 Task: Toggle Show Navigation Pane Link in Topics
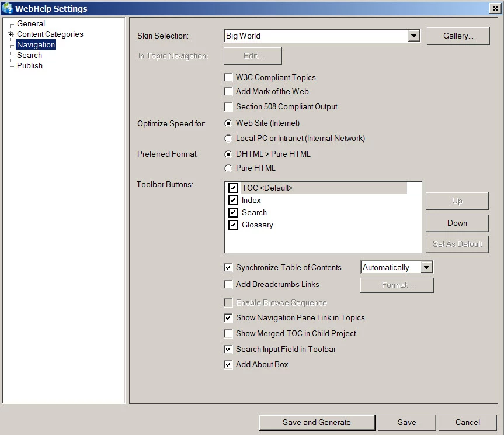pyautogui.click(x=228, y=318)
